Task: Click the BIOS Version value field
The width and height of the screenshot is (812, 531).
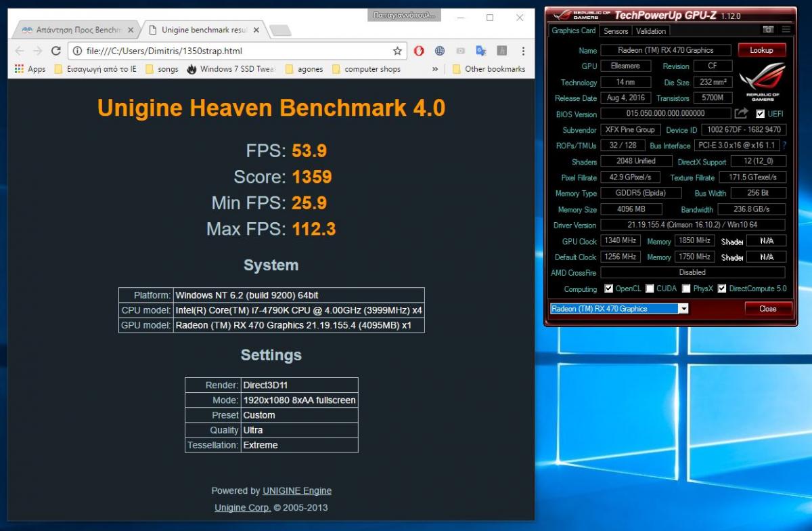Action: point(666,114)
